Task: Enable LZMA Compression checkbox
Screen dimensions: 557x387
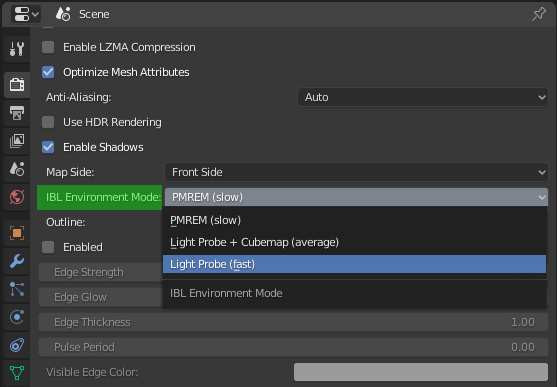Action: click(48, 47)
